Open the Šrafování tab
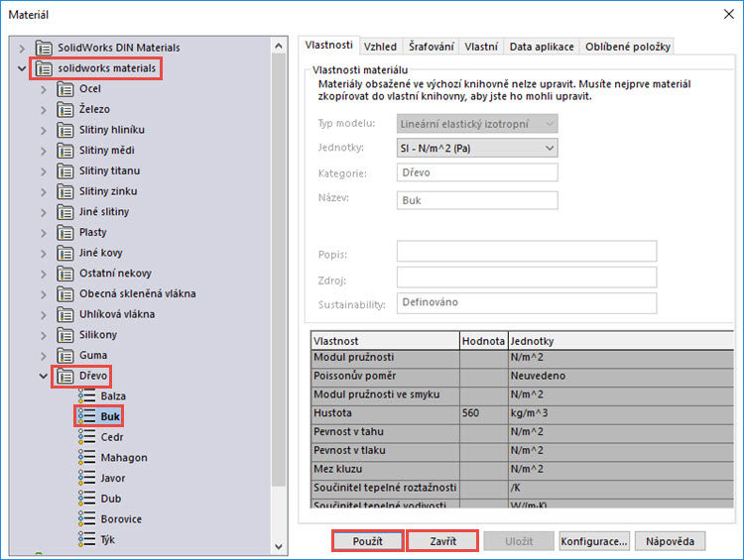Screen dimensions: 744x560 [432, 47]
